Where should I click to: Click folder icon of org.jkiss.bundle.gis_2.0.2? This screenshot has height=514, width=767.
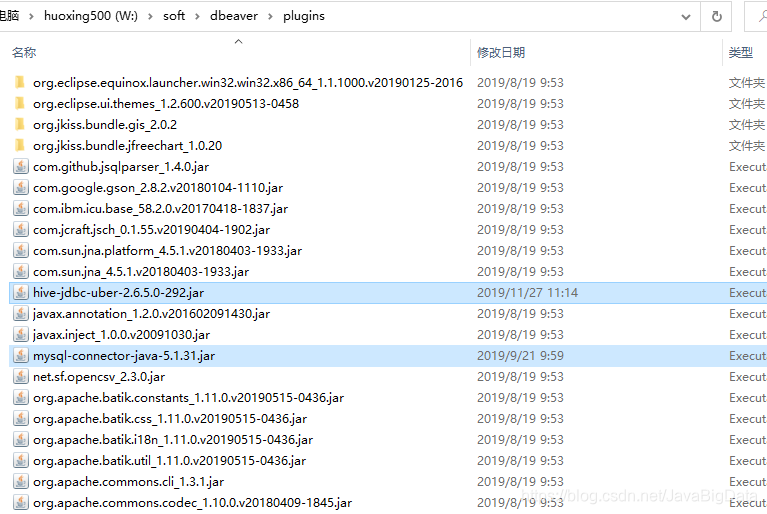tap(20, 124)
